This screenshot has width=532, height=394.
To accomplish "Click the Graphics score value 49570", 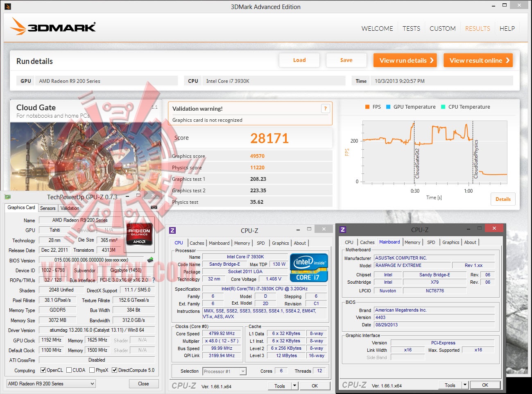I will pyautogui.click(x=257, y=156).
